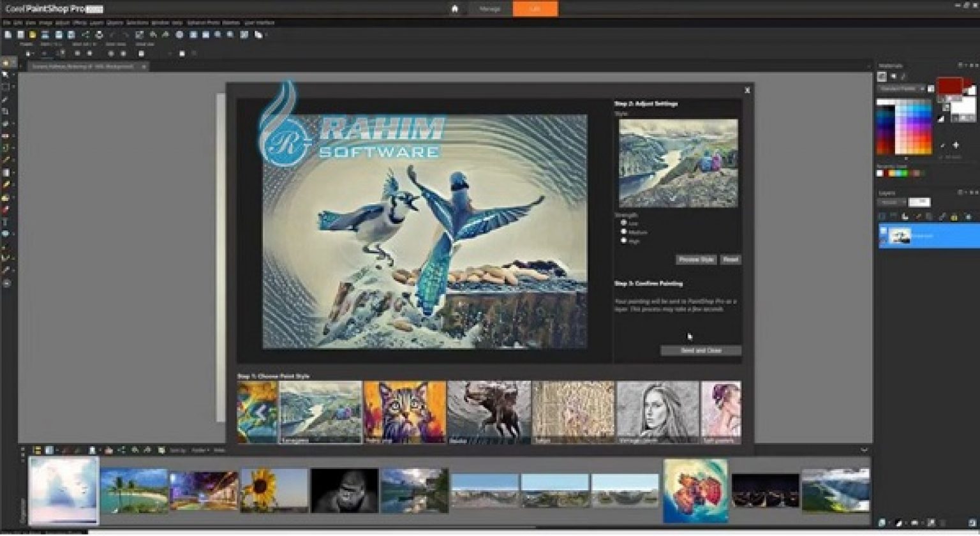Choose the woman pencil sketch paint style
980x536 pixels.
pos(658,412)
